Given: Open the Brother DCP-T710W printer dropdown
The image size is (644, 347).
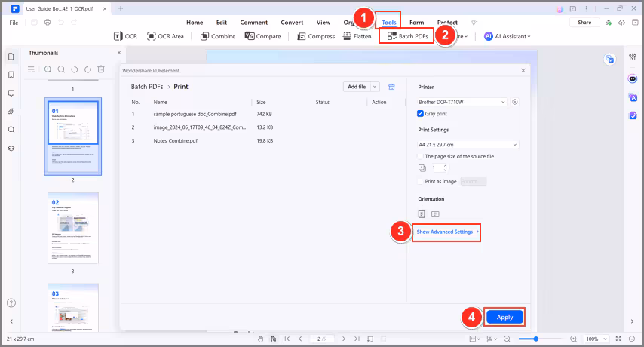Looking at the screenshot, I should 462,102.
